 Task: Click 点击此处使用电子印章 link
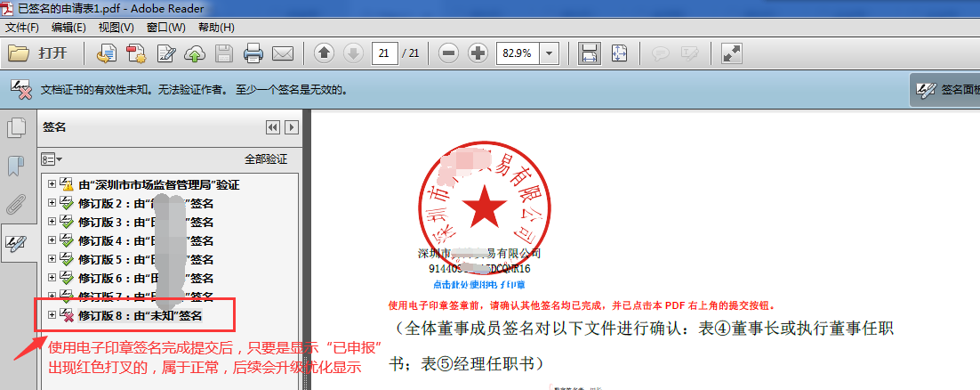[x=480, y=284]
